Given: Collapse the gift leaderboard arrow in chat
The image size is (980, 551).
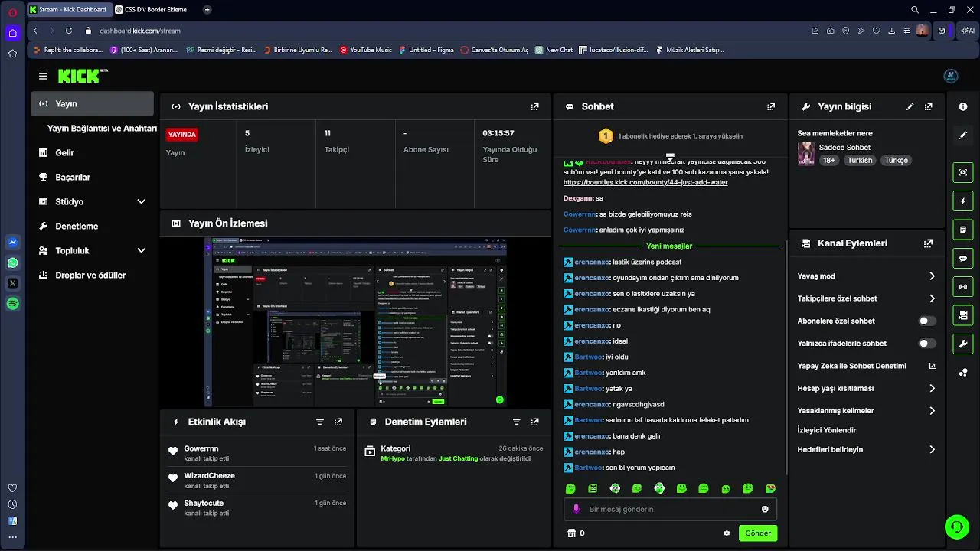Looking at the screenshot, I should [670, 157].
